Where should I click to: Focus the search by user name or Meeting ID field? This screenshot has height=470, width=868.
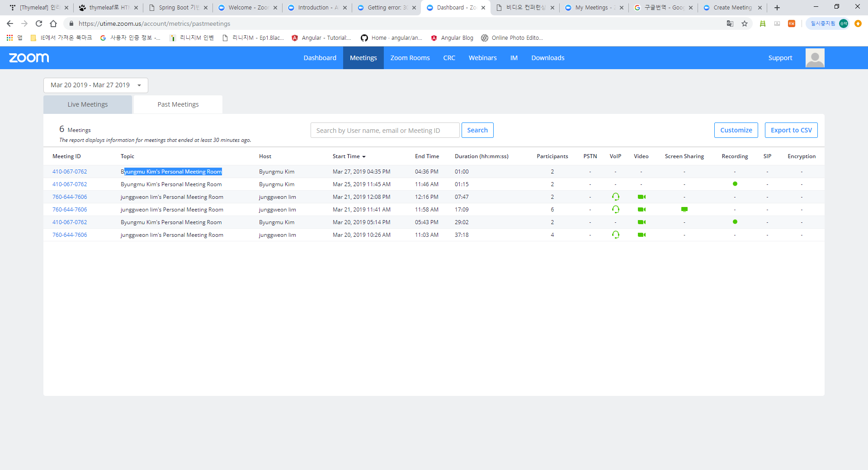point(385,130)
